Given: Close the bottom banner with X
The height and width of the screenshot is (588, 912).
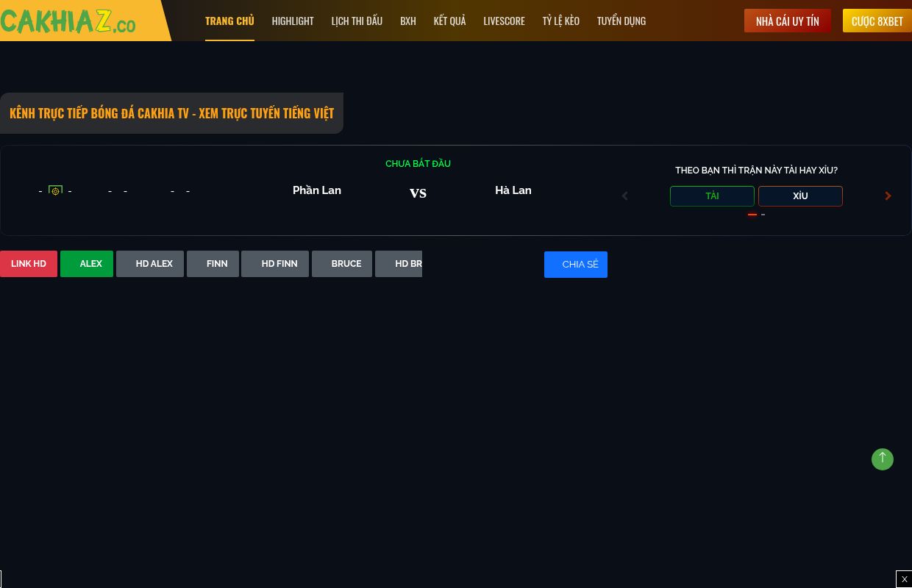Looking at the screenshot, I should pyautogui.click(x=904, y=579).
